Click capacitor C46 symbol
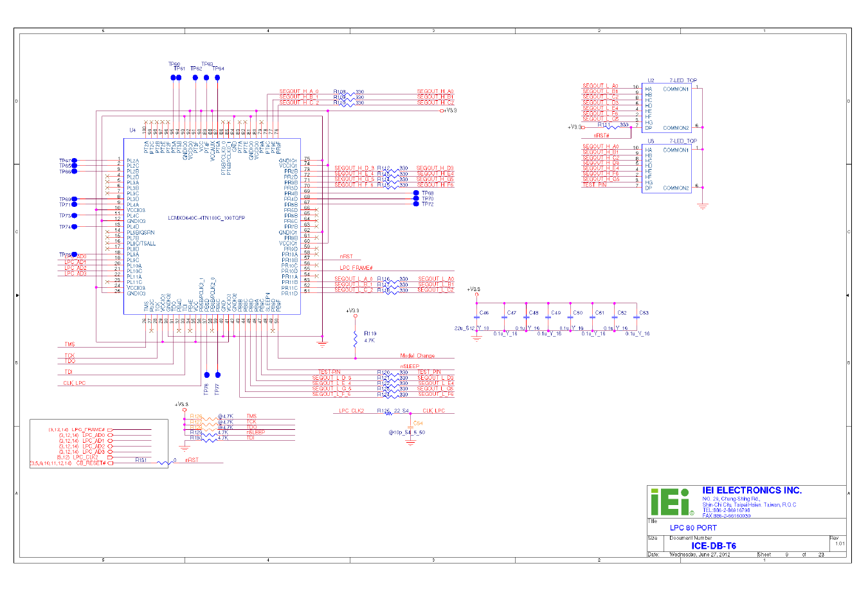 (x=476, y=317)
